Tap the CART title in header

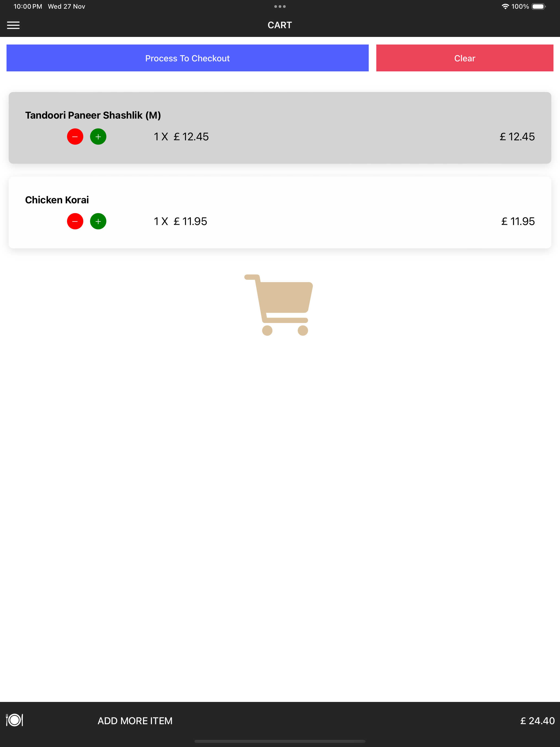280,25
